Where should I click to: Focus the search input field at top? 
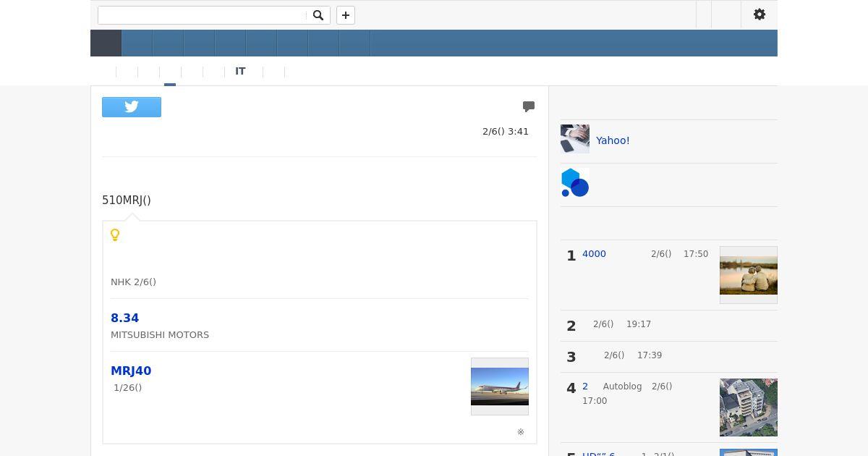(203, 15)
